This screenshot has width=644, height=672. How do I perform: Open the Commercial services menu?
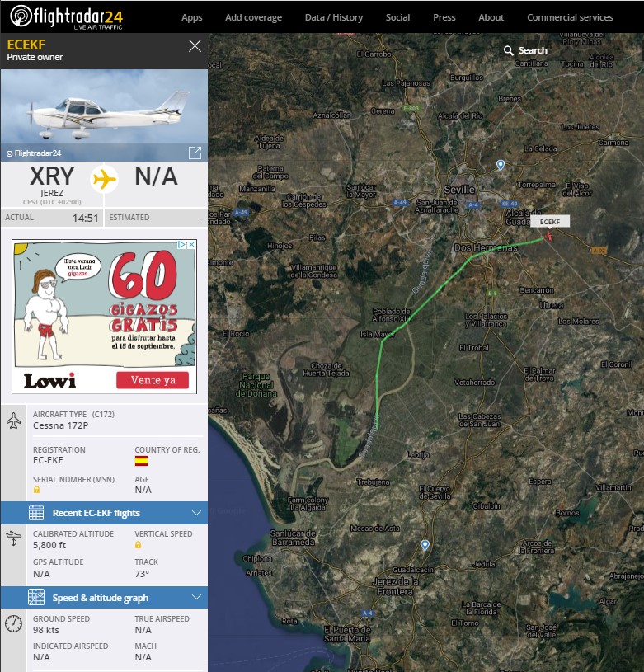pyautogui.click(x=570, y=17)
